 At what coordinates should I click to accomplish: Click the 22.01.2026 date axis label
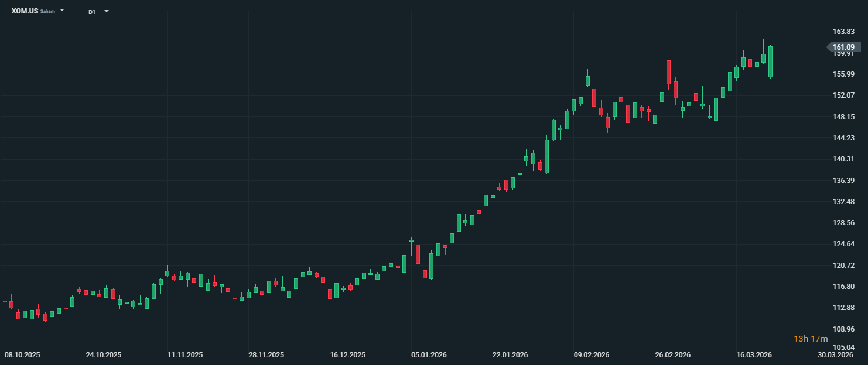tap(510, 355)
